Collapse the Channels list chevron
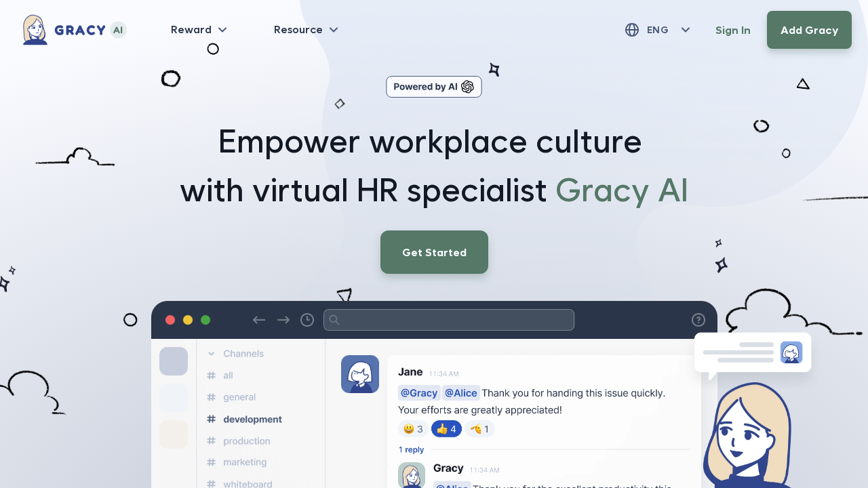This screenshot has width=868, height=488. coord(212,353)
